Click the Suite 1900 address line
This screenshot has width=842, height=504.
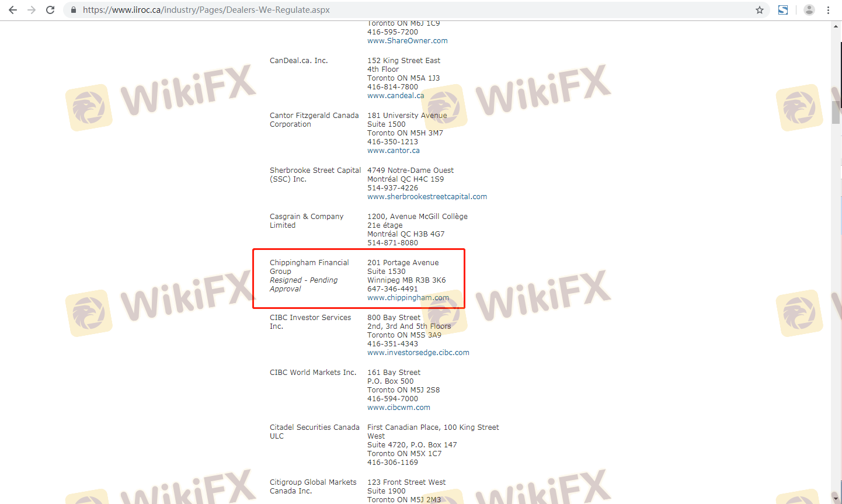[x=386, y=491]
